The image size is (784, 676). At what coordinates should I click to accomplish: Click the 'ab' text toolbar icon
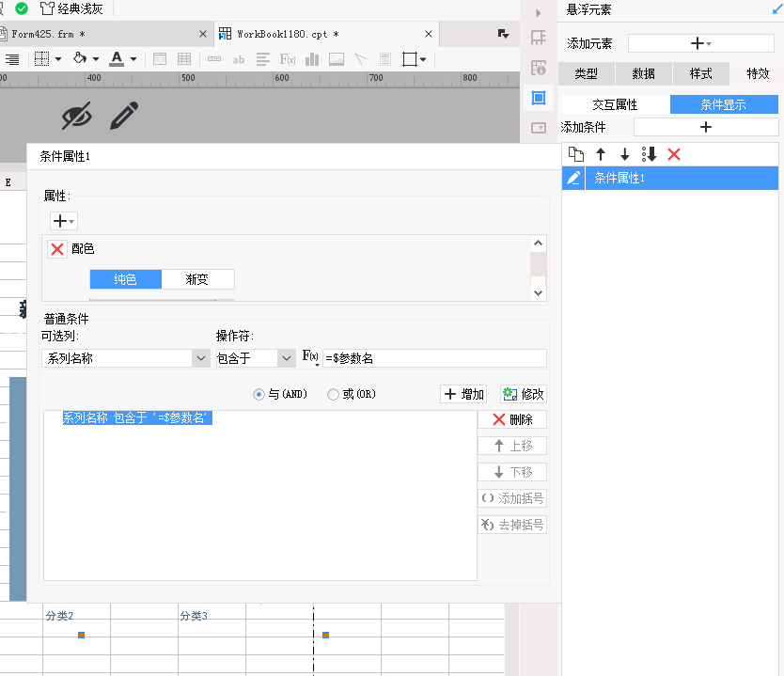239,60
